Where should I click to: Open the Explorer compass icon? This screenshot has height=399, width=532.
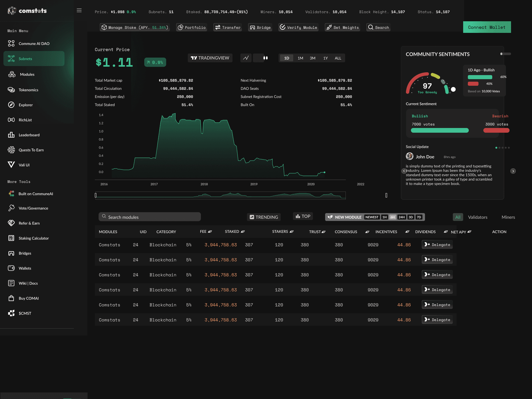11,105
